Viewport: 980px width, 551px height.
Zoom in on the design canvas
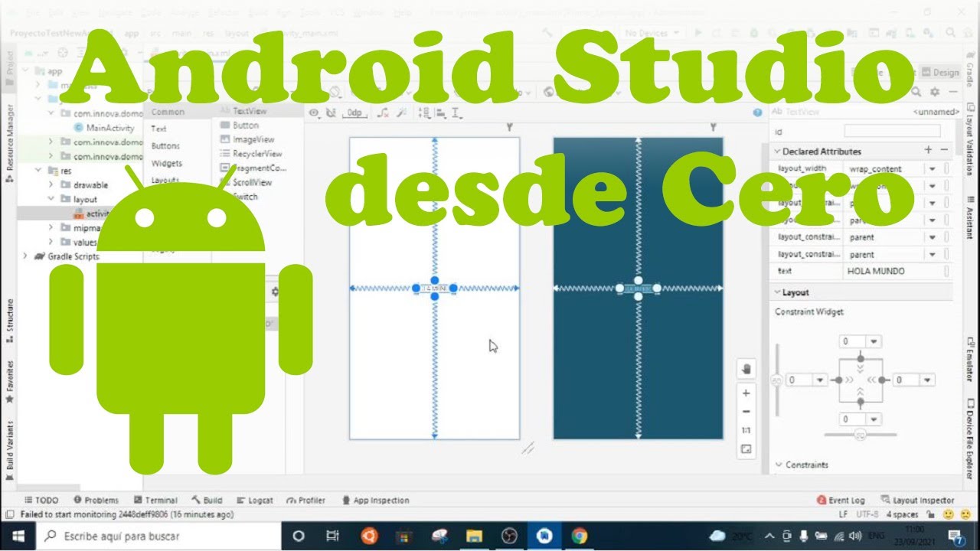click(746, 392)
